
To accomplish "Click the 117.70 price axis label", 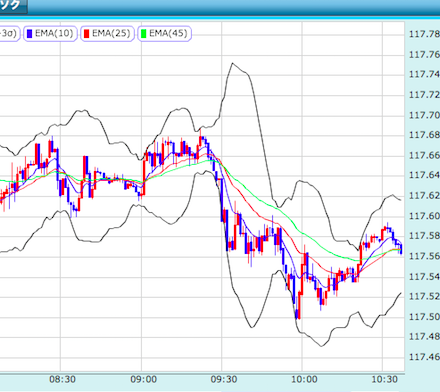I will point(424,115).
